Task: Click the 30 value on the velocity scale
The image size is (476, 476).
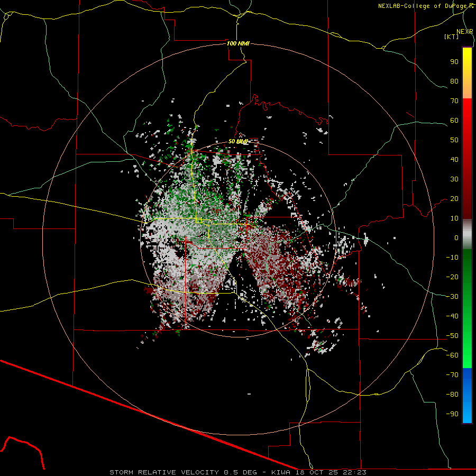Action: (454, 179)
